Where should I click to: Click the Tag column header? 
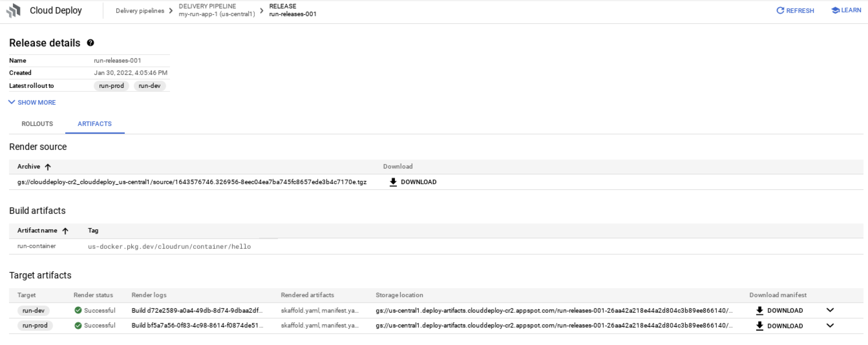tap(93, 230)
